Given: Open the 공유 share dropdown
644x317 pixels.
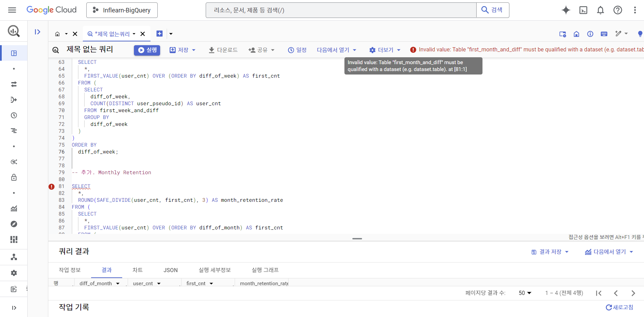Looking at the screenshot, I should [x=261, y=50].
